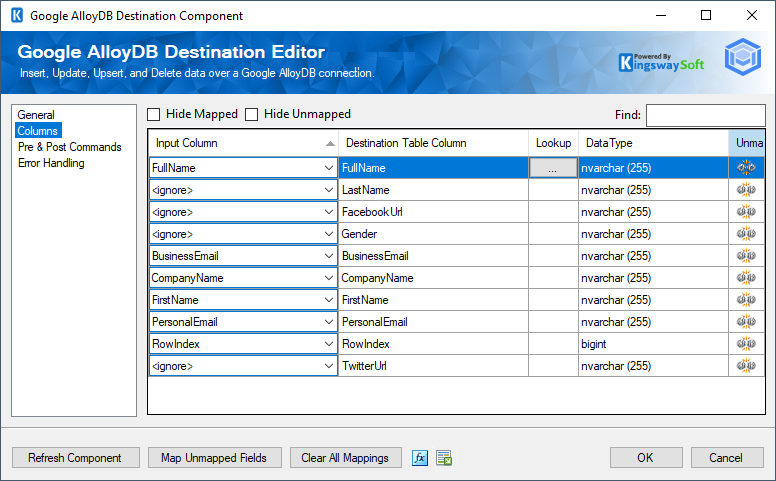Sort by the Input Column header
Viewport: 776px width, 481px height.
[x=243, y=143]
